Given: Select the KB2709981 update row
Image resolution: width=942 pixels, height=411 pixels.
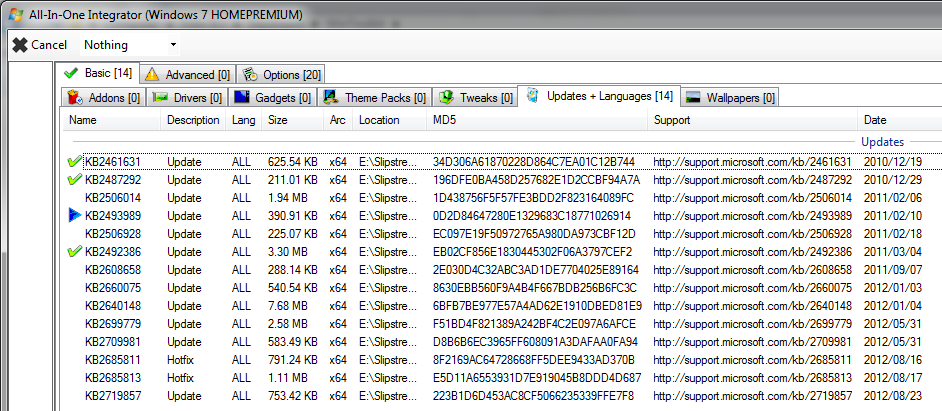Looking at the screenshot, I should (x=503, y=342).
